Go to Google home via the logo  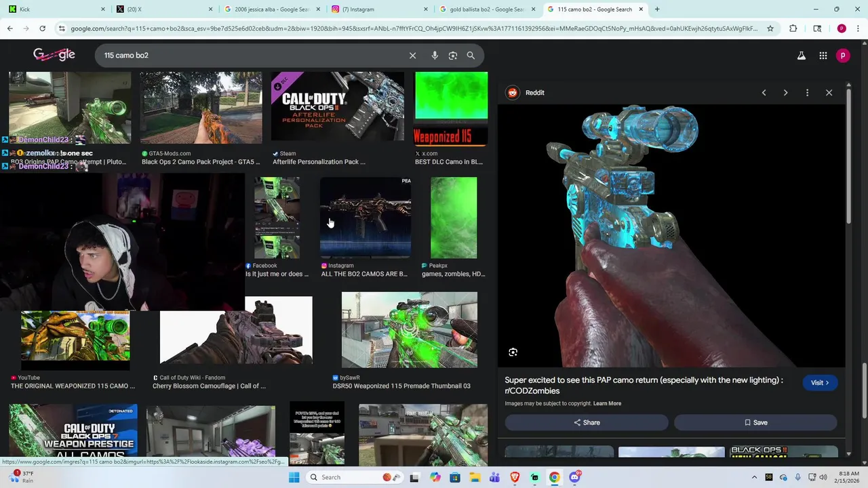point(54,56)
